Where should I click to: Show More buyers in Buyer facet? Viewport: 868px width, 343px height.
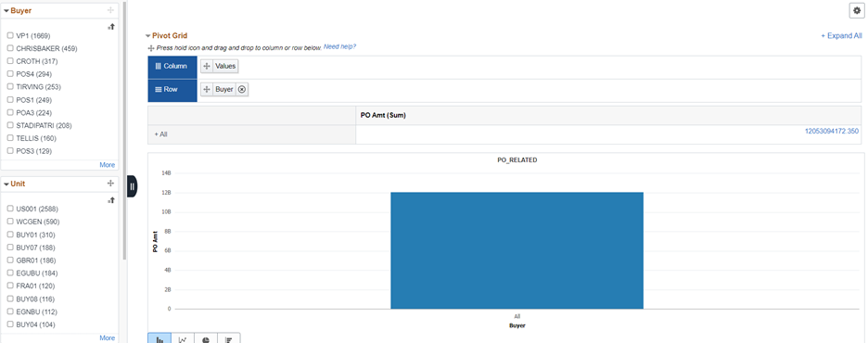(108, 165)
